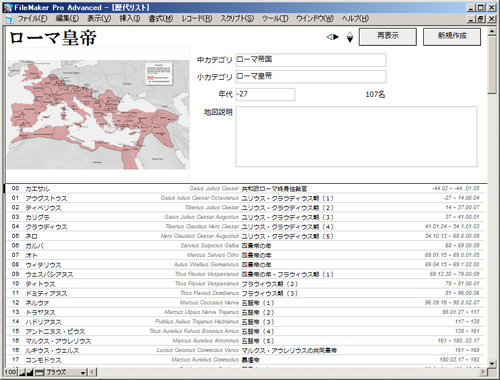Image resolution: width=500 pixels, height=380 pixels.
Task: Click the FileMaker document icon left of ファイル menu
Action: [9, 19]
